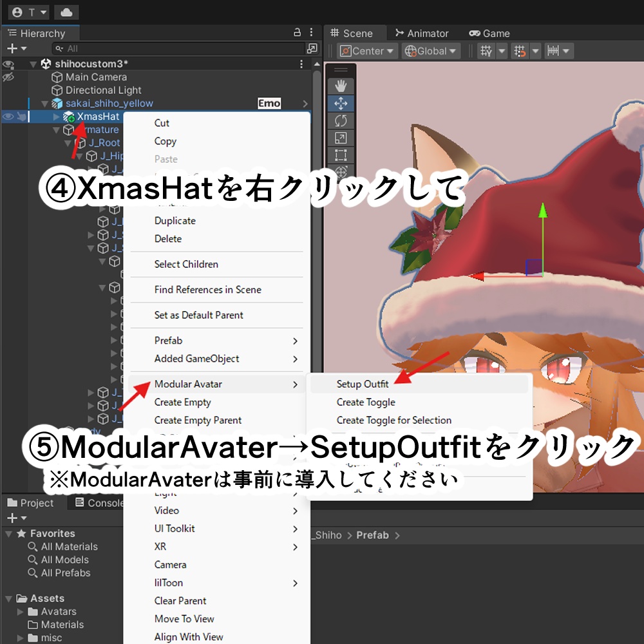Switch to the Animator tab
This screenshot has width=644, height=644.
coord(422,33)
